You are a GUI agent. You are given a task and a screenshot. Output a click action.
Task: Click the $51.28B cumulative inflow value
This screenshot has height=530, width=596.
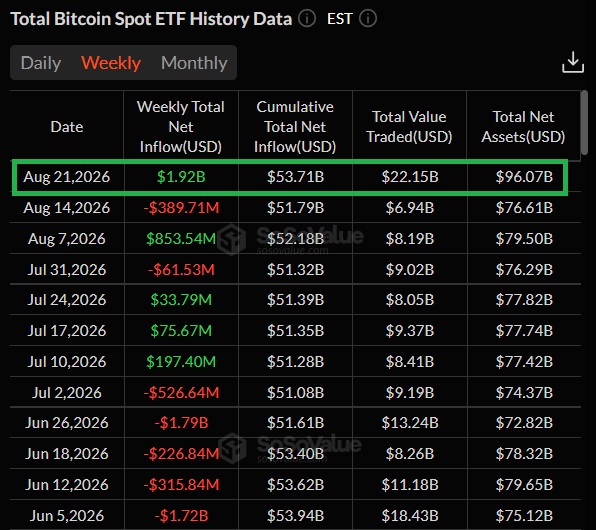(295, 361)
